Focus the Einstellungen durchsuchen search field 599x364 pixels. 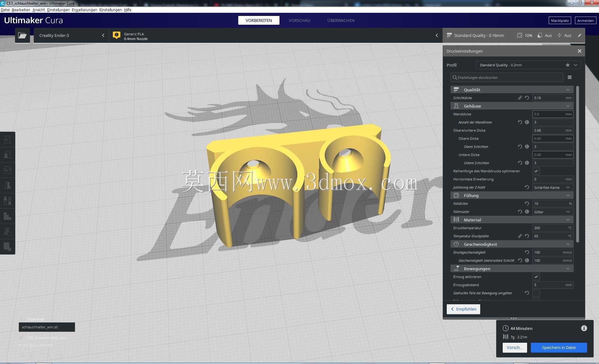pos(507,77)
